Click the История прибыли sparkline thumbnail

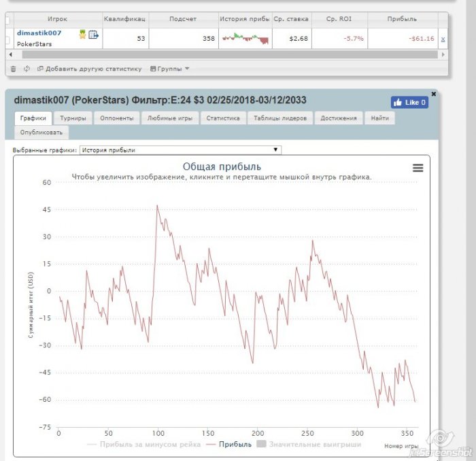tap(244, 39)
